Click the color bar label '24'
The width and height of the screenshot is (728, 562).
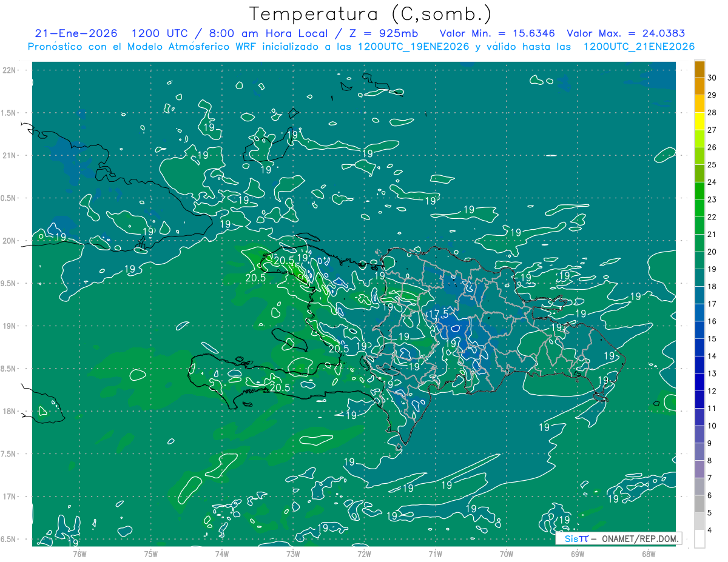(712, 182)
